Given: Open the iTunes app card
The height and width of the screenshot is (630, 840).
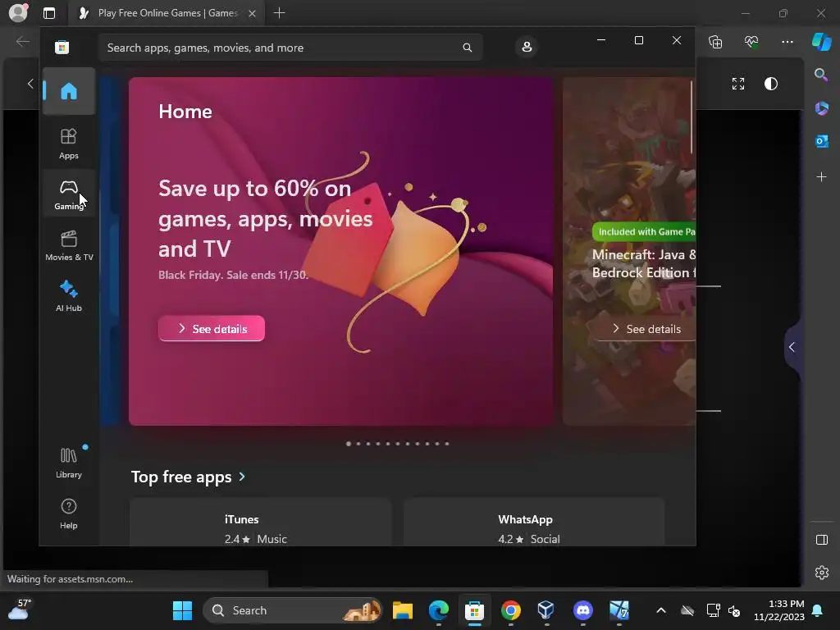Looking at the screenshot, I should (260, 523).
